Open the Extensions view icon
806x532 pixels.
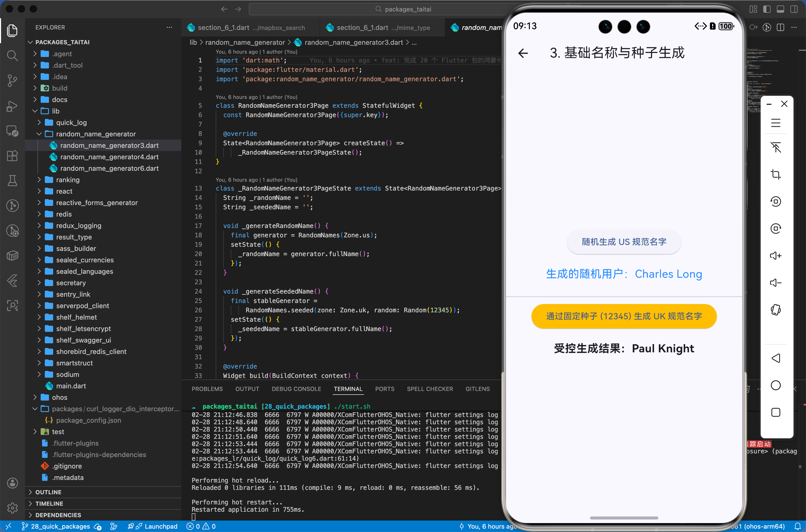(x=12, y=156)
